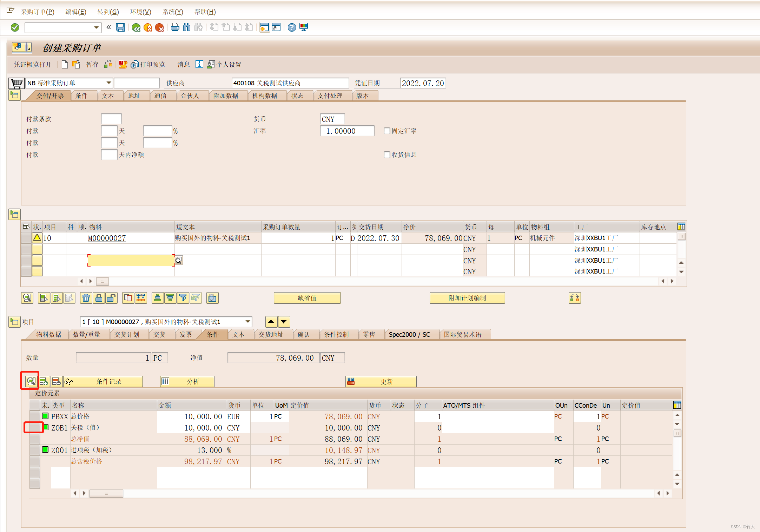Image resolution: width=760 pixels, height=532 pixels.
Task: Enable the 固定汇率 checkbox
Action: point(387,131)
